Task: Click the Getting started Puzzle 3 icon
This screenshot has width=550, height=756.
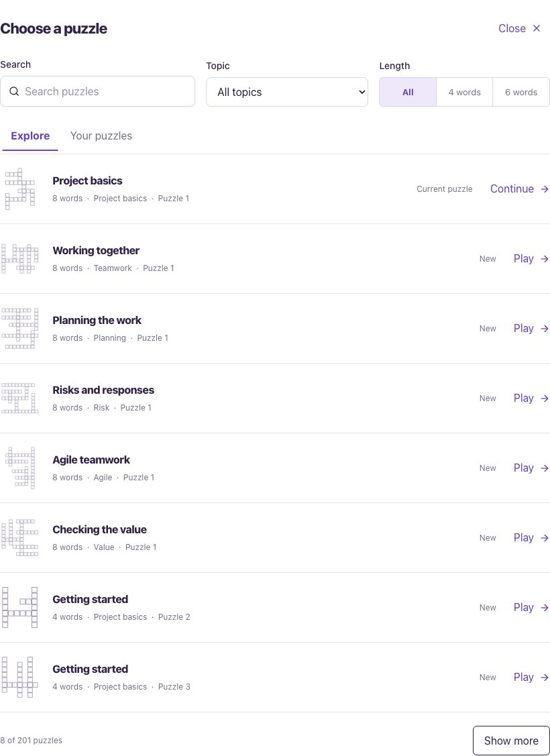Action: pyautogui.click(x=19, y=678)
